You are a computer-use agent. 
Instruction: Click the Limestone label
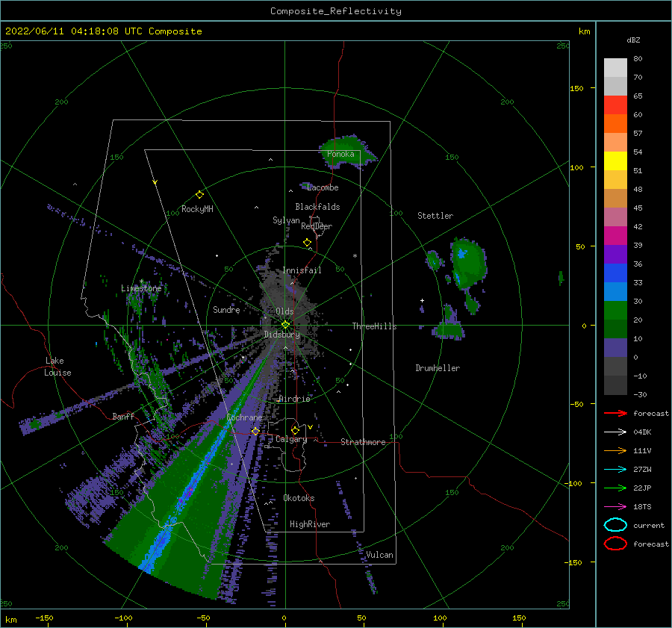pyautogui.click(x=141, y=288)
